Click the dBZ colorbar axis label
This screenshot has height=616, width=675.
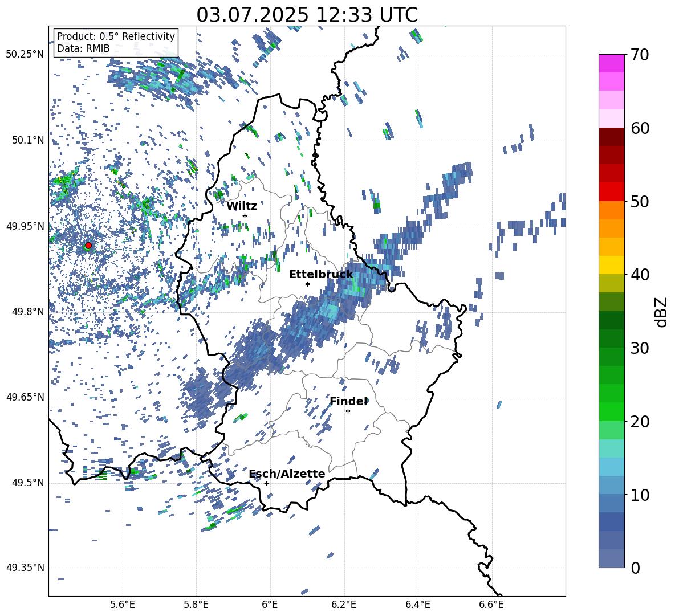point(661,312)
